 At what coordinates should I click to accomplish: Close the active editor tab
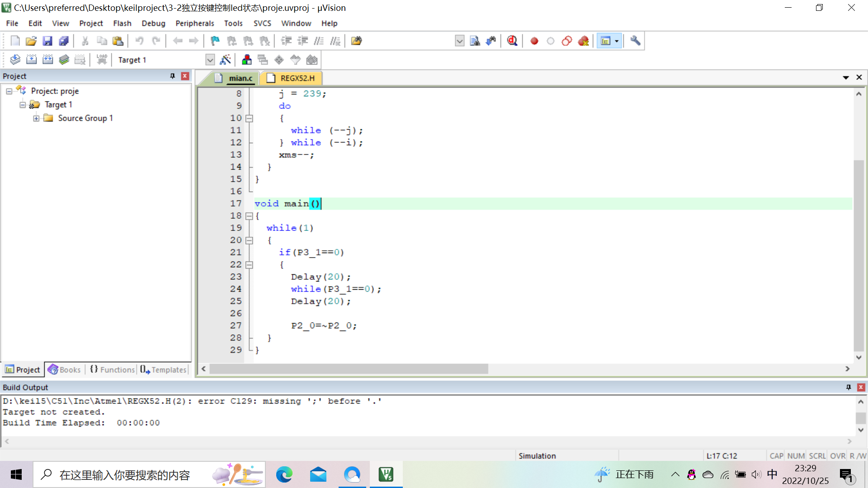pyautogui.click(x=859, y=78)
